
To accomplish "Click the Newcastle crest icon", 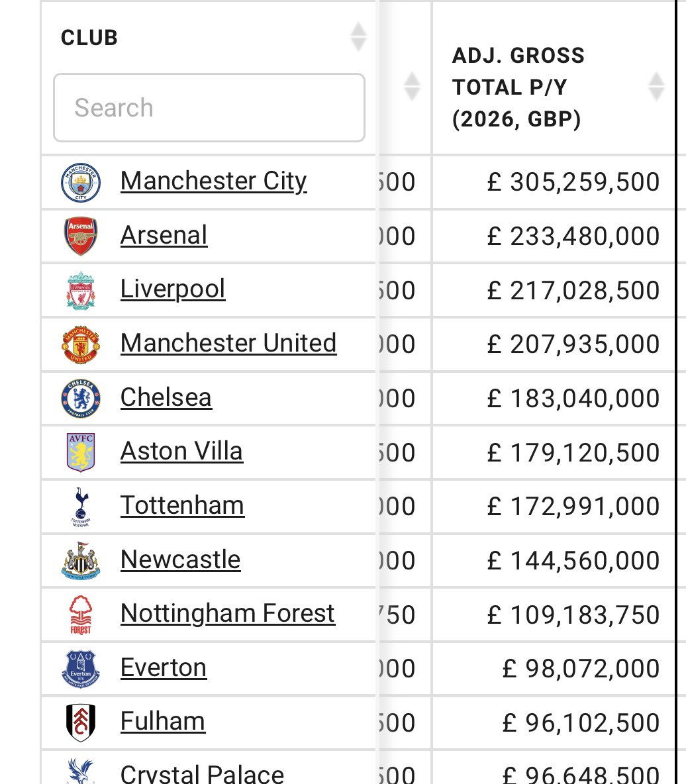I will click(x=81, y=561).
